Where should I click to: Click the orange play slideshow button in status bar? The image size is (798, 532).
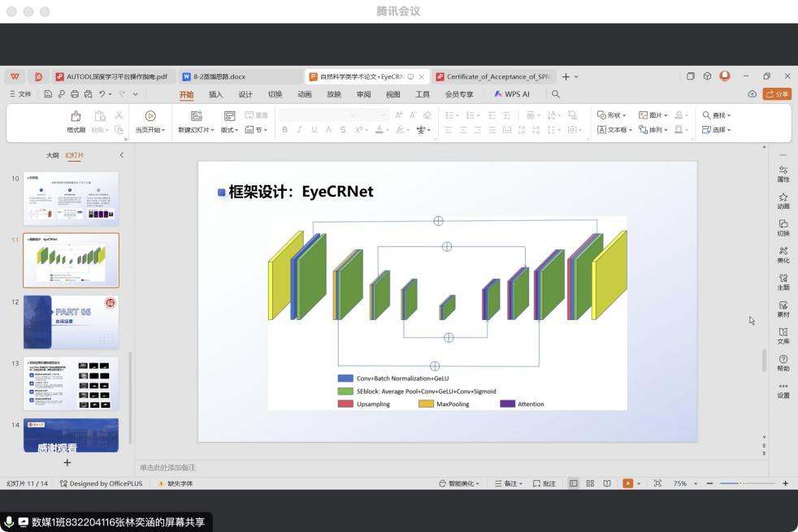click(627, 483)
